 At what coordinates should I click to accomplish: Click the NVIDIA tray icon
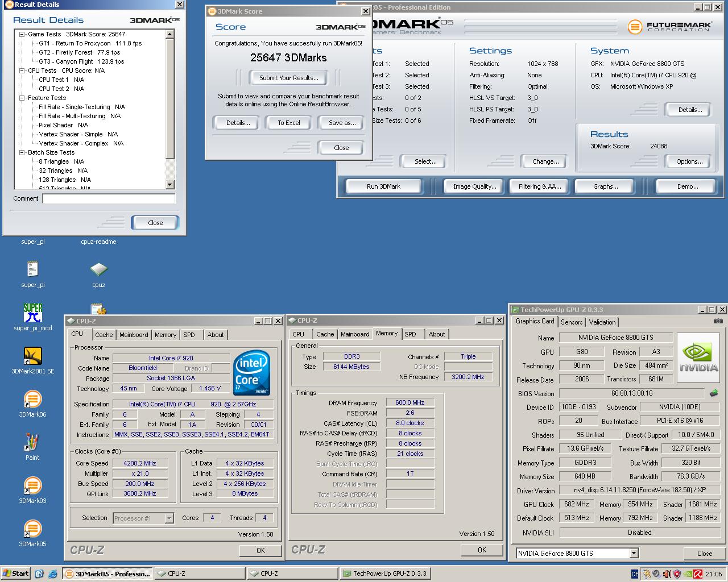point(687,574)
